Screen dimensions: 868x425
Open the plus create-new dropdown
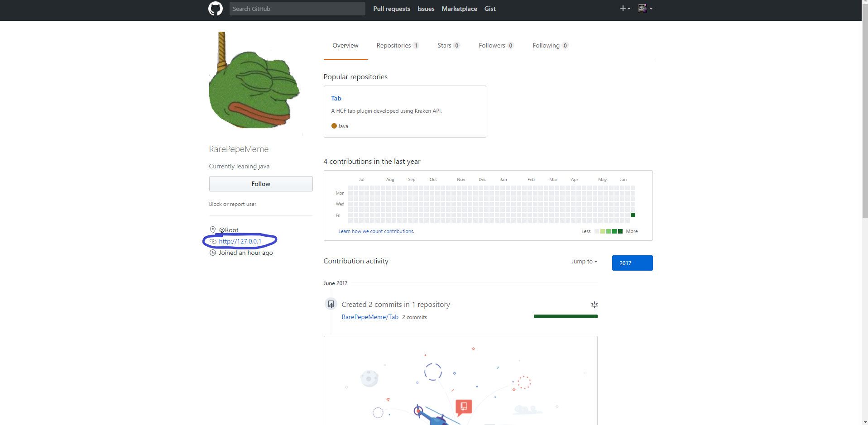[x=625, y=8]
